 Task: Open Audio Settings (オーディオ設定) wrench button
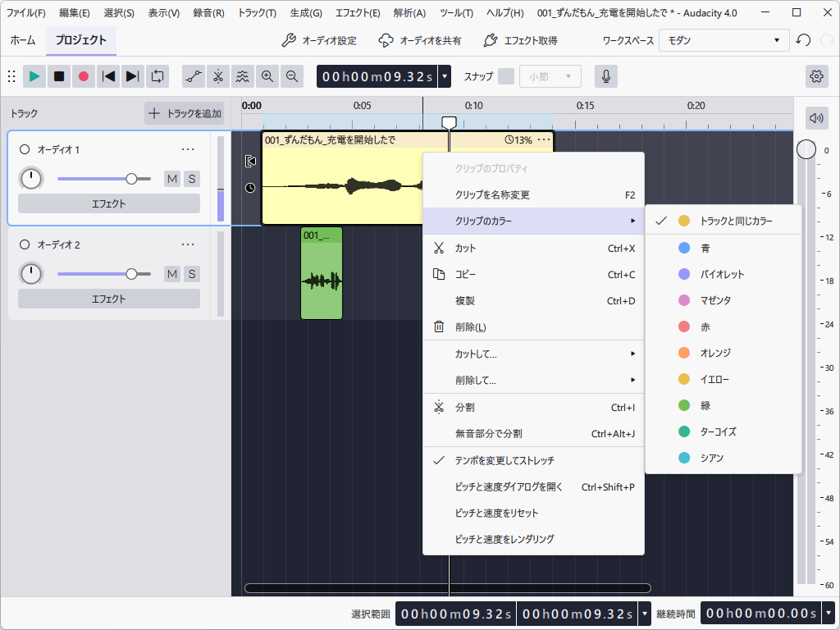coord(319,40)
